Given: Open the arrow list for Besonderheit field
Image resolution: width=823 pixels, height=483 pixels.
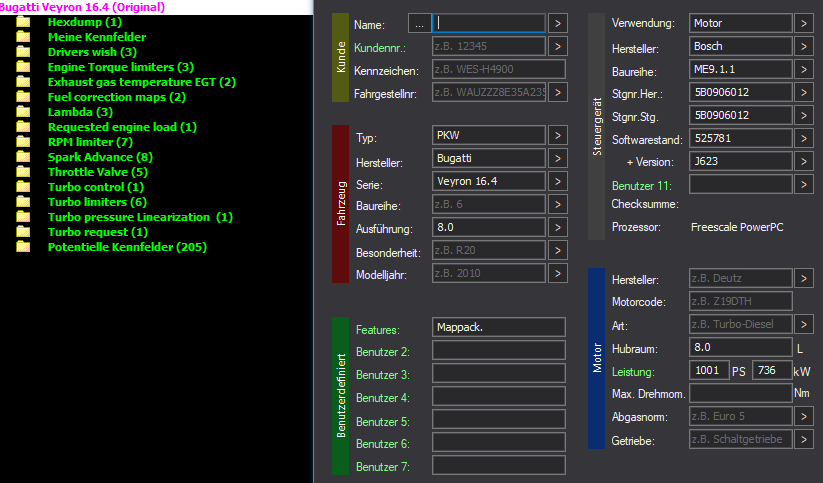Looking at the screenshot, I should (x=558, y=250).
